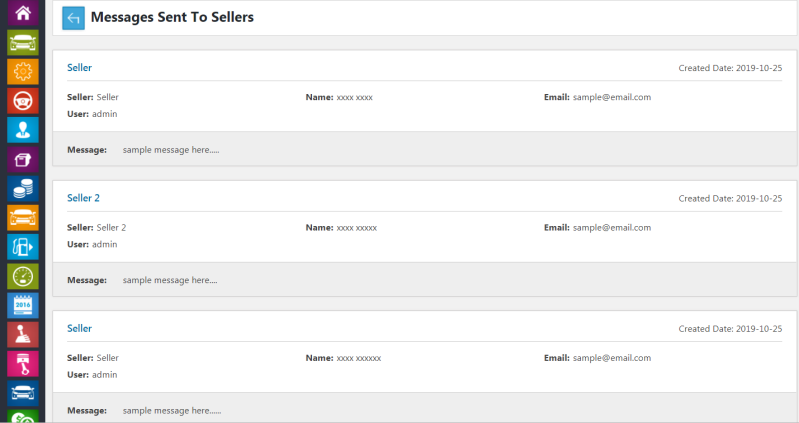
Task: Open the green car icon in sidebar
Action: [22, 42]
